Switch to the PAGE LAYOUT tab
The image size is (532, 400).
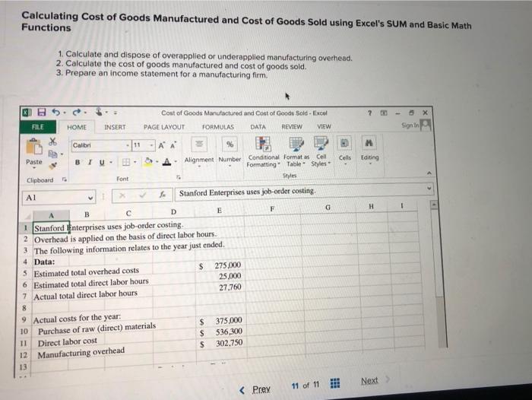[x=164, y=127]
